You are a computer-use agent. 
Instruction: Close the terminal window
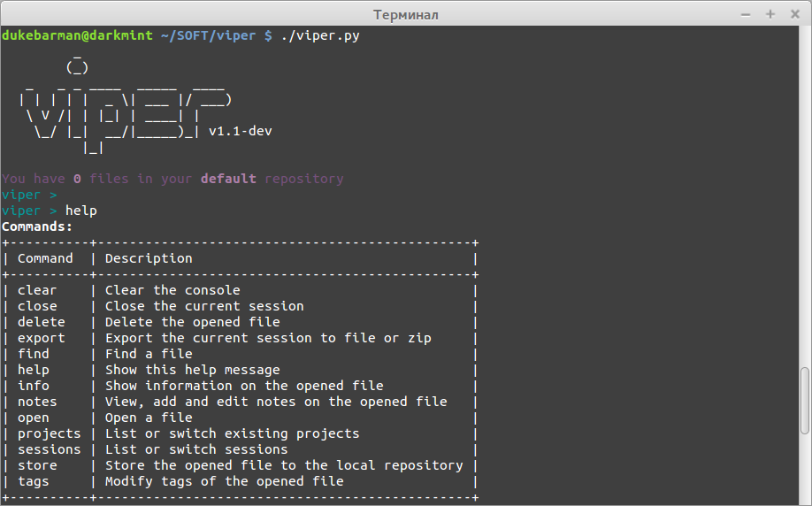coord(795,14)
